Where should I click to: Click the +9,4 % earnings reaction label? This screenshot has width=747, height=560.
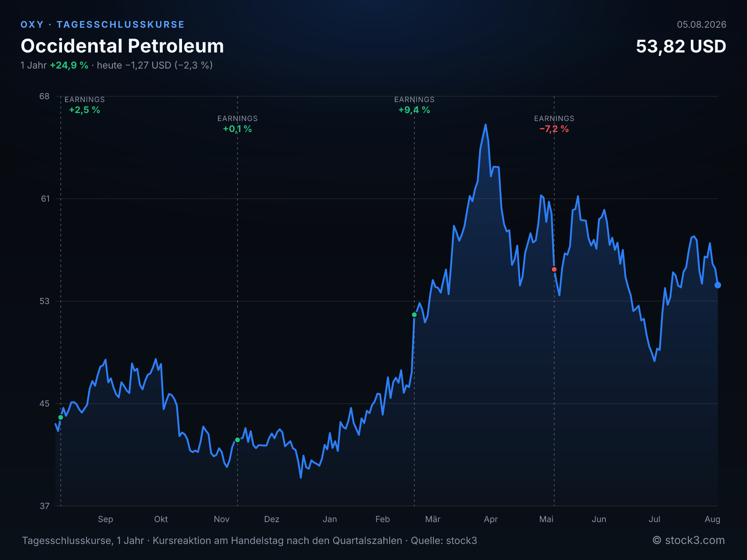(414, 110)
